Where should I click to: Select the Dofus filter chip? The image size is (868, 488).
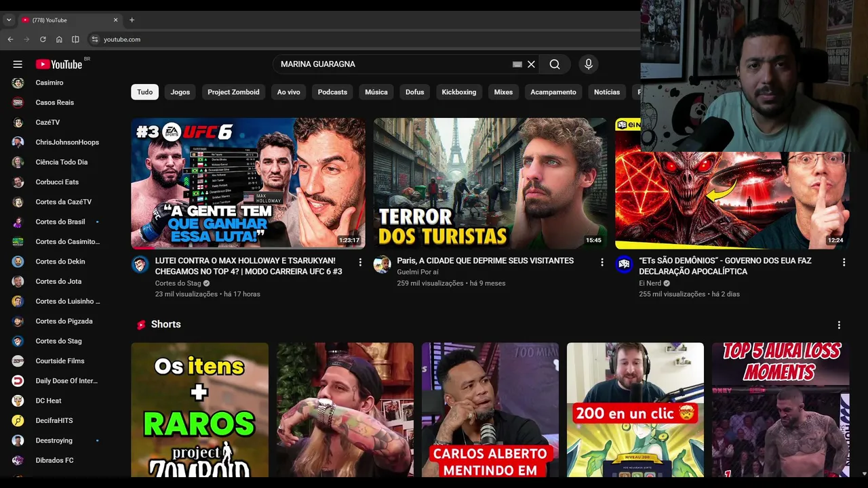(x=415, y=92)
